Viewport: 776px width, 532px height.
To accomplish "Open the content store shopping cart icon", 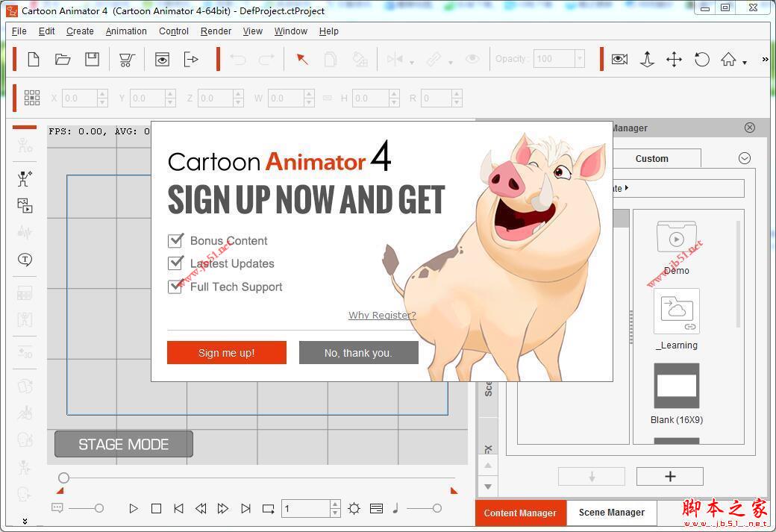I will [x=127, y=60].
